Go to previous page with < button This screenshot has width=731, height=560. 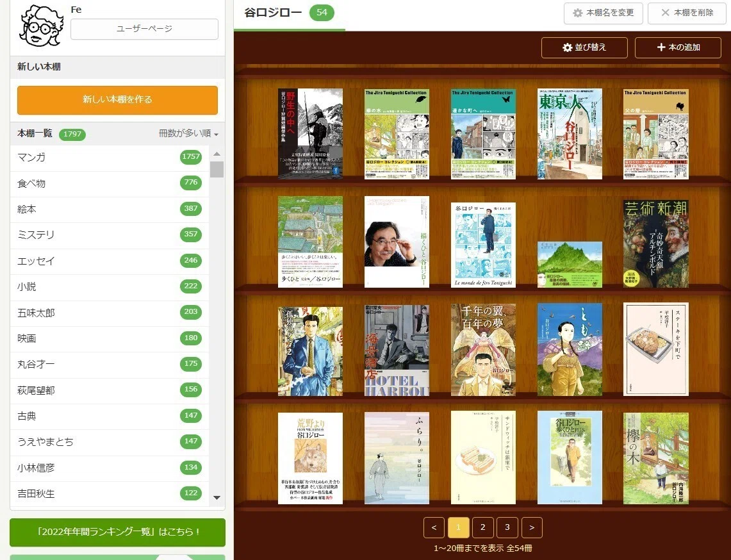[x=434, y=528]
